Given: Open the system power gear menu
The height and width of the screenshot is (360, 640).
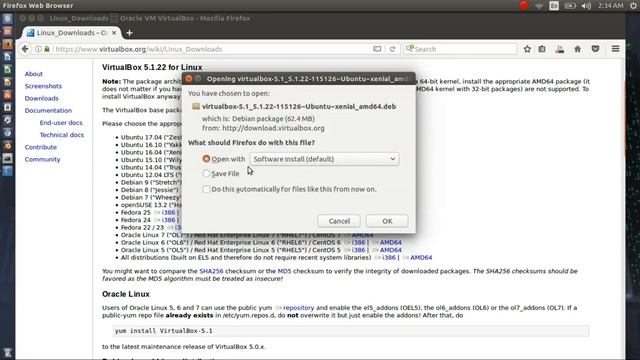Looking at the screenshot, I should tap(633, 6).
